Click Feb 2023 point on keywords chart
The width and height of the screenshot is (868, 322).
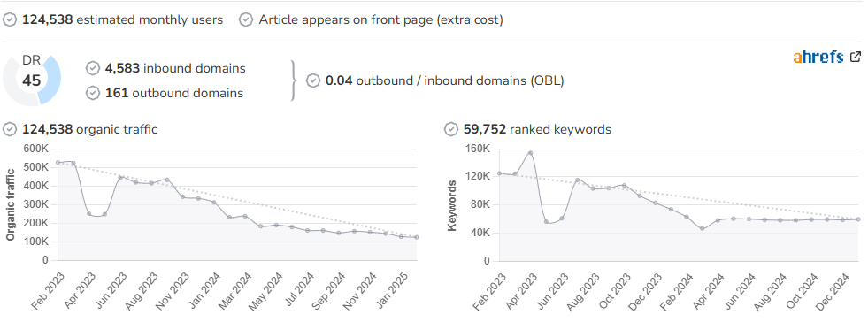[499, 173]
